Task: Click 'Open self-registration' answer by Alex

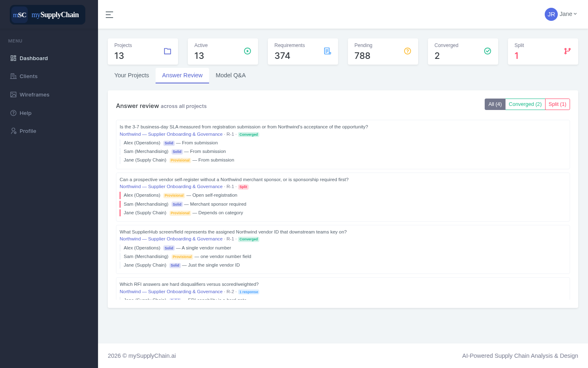Action: tap(215, 195)
